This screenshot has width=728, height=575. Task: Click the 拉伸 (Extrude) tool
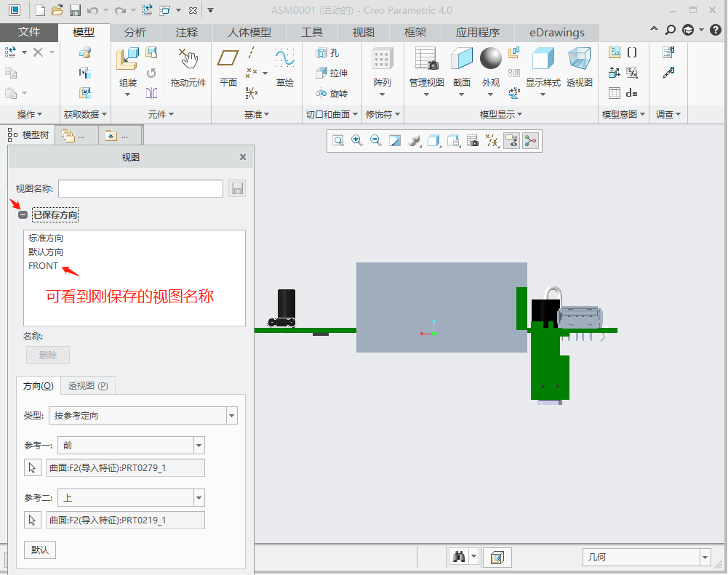331,73
